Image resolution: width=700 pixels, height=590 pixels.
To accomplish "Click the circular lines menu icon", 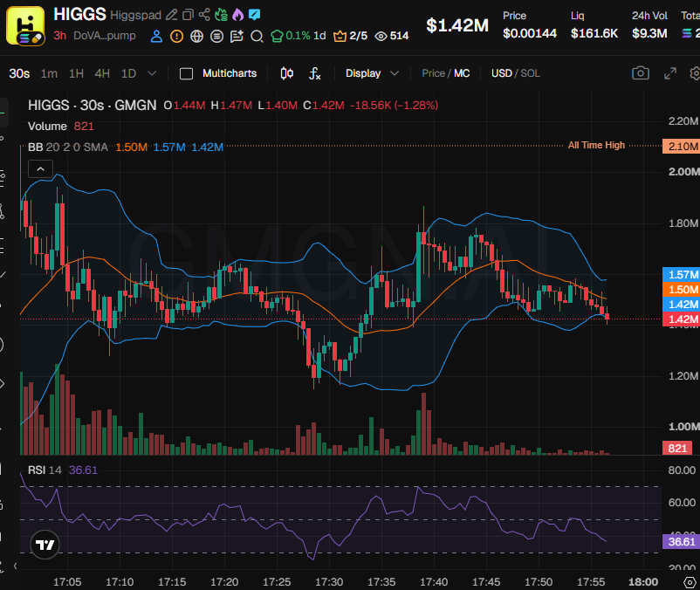I will click(x=217, y=36).
